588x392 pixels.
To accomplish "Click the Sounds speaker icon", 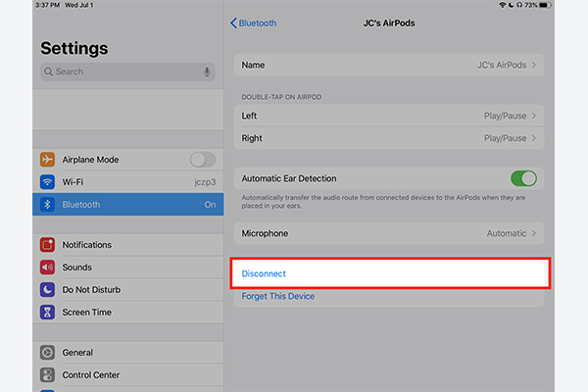I will [x=47, y=268].
